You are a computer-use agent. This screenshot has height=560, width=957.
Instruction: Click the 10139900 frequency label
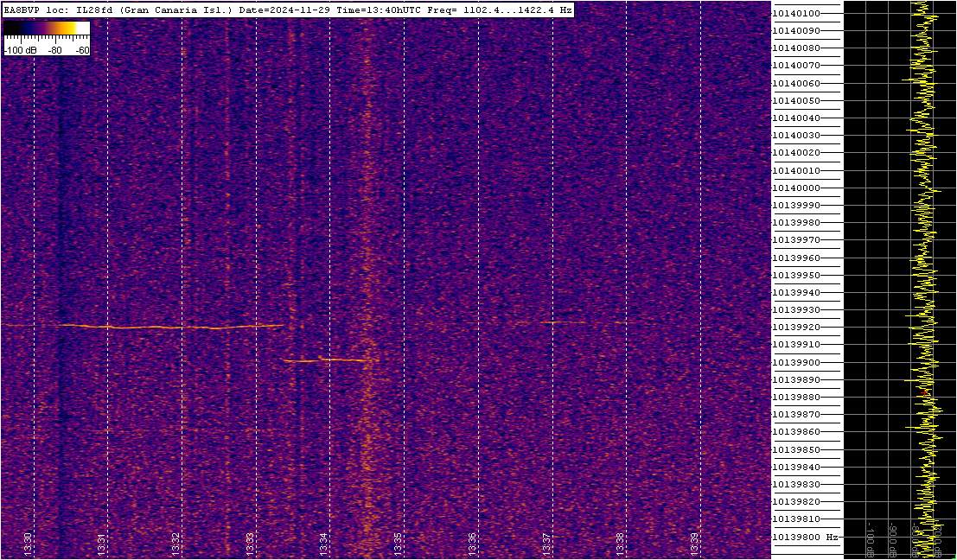796,362
